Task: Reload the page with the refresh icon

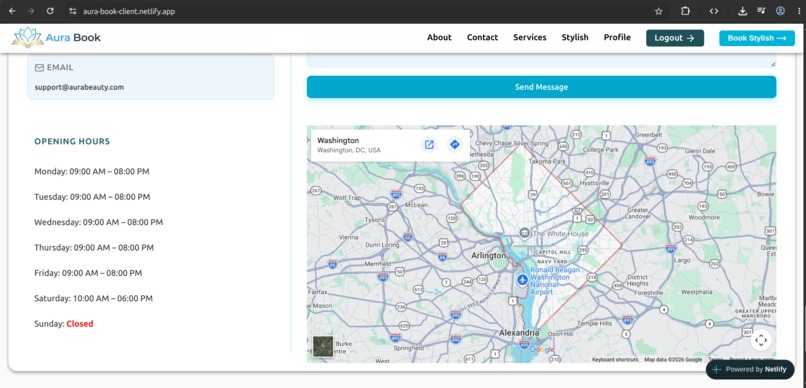Action: (50, 11)
